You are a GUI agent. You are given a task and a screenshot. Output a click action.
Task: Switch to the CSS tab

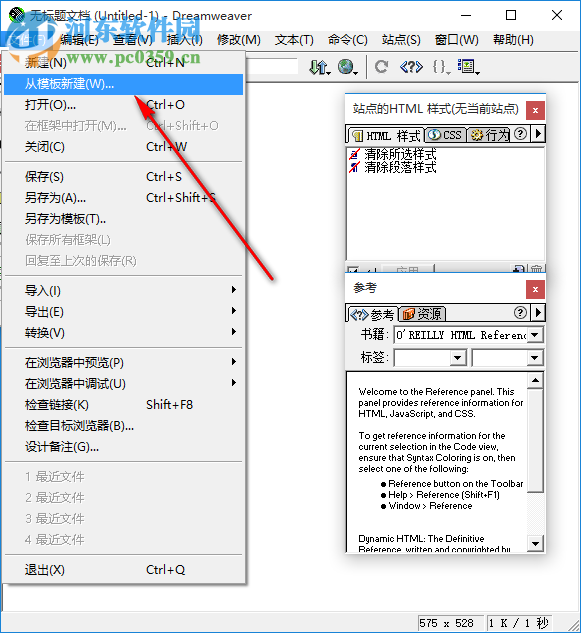point(445,135)
